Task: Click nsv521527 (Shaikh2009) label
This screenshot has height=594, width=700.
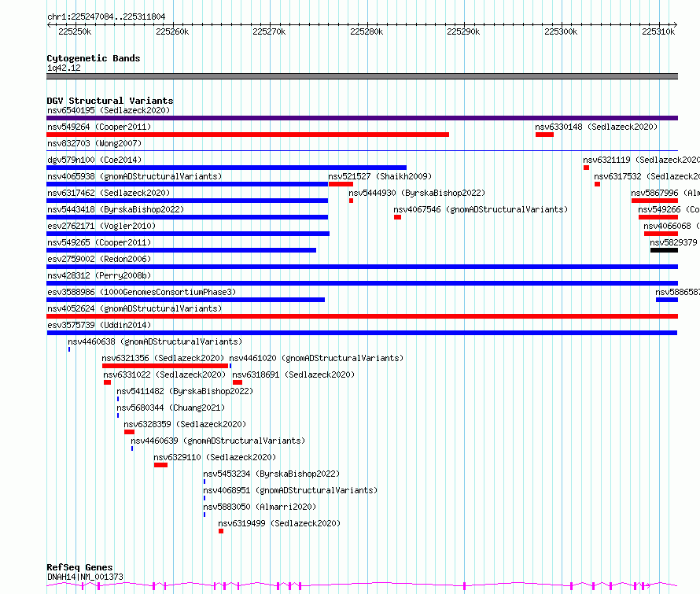Action: coord(380,176)
